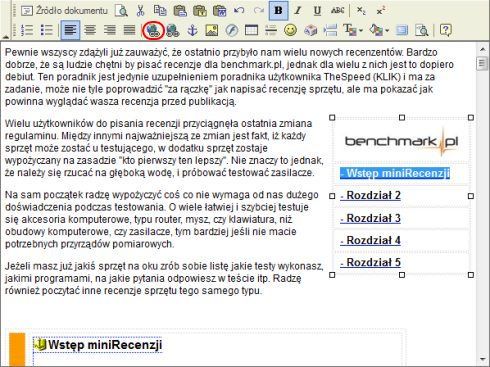Image resolution: width=490 pixels, height=367 pixels.
Task: Click in paragraph starting 'Jeżeli masz już'
Action: point(163,278)
